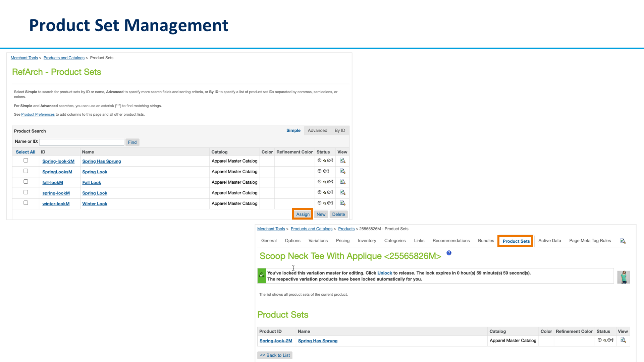Open the Inventory tab
Image resolution: width=644 pixels, height=362 pixels.
[367, 241]
